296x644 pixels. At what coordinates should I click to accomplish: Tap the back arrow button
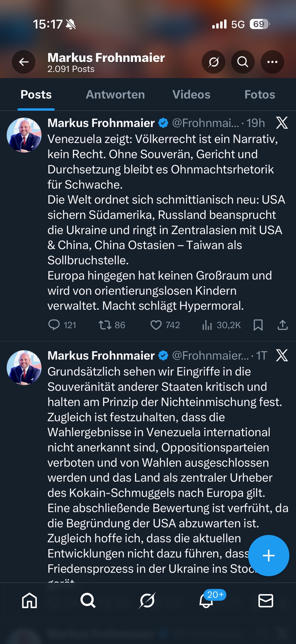coord(24,62)
